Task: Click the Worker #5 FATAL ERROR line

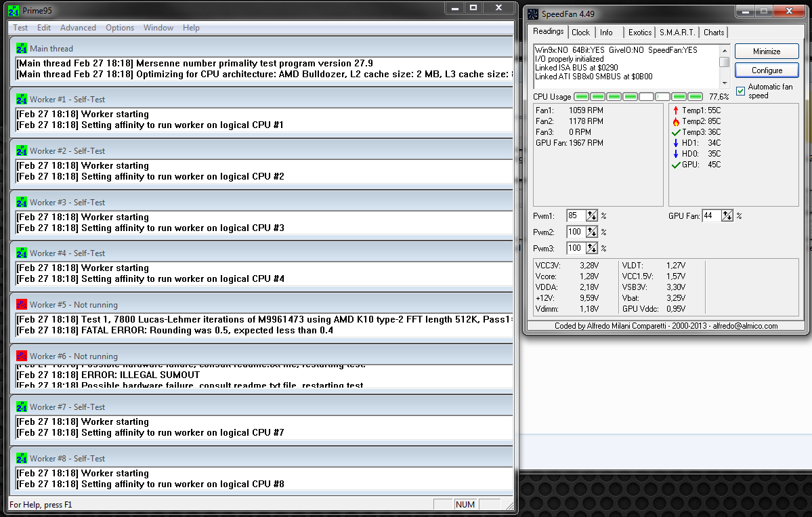Action: coord(175,331)
